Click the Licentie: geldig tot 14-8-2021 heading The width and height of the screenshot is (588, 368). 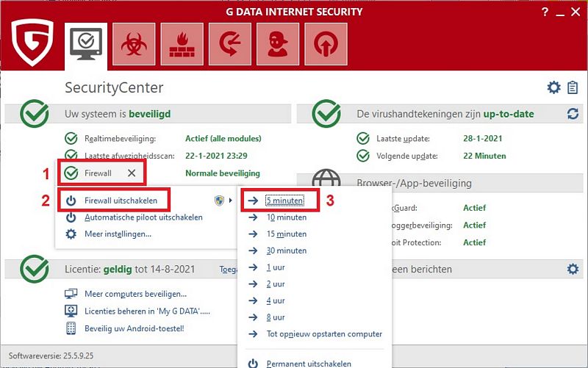(130, 269)
